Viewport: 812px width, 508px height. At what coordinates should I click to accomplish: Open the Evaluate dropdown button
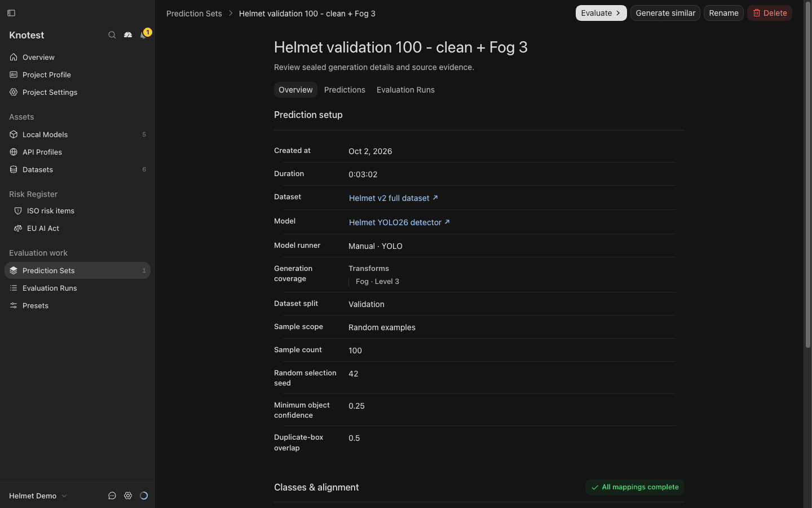point(601,13)
